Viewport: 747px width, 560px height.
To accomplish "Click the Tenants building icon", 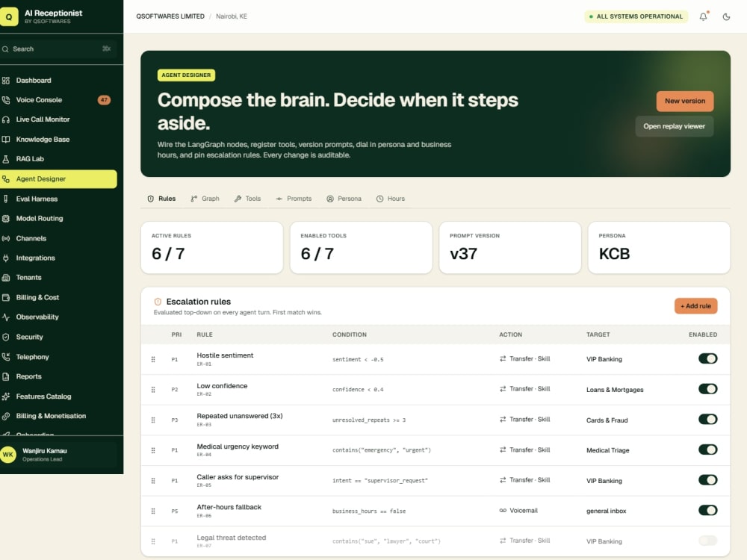I will [6, 278].
